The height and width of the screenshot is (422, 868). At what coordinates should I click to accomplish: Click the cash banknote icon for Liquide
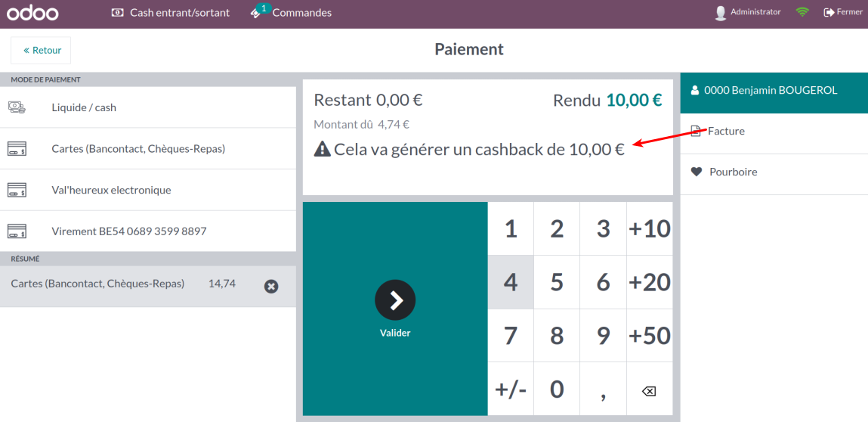(x=17, y=107)
